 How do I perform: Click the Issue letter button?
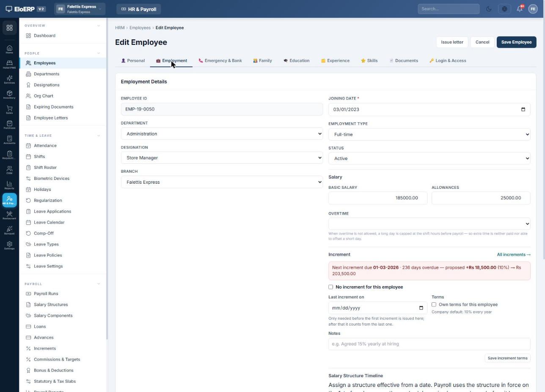[x=452, y=42]
